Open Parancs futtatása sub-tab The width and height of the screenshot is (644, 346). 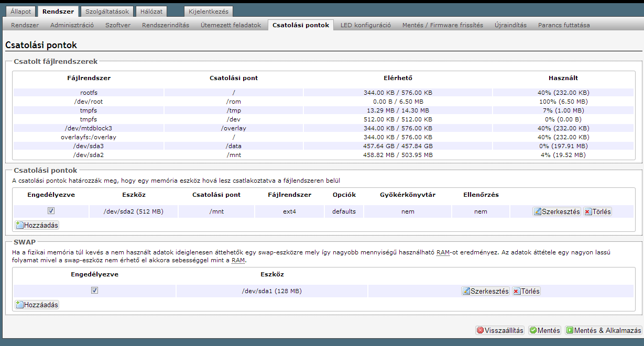coord(564,25)
